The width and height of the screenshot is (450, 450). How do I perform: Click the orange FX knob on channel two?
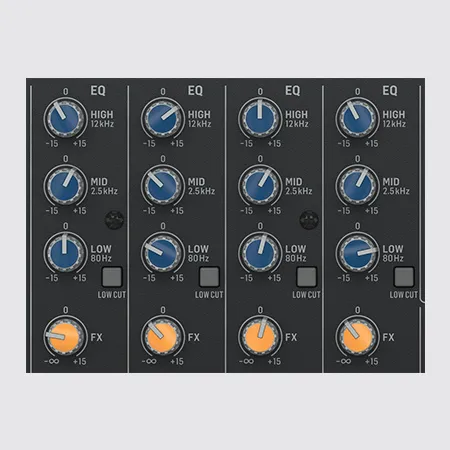[x=162, y=337]
